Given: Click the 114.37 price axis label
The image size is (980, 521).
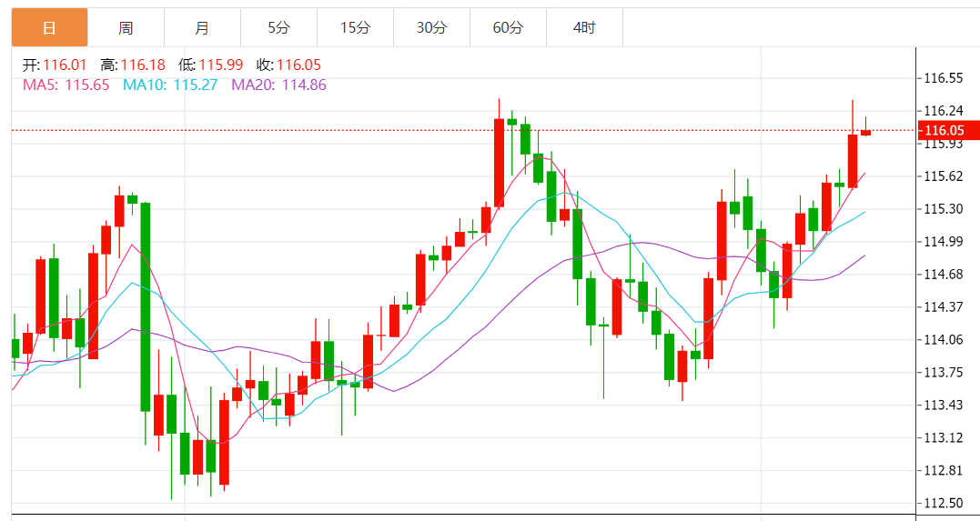Looking at the screenshot, I should point(943,306).
